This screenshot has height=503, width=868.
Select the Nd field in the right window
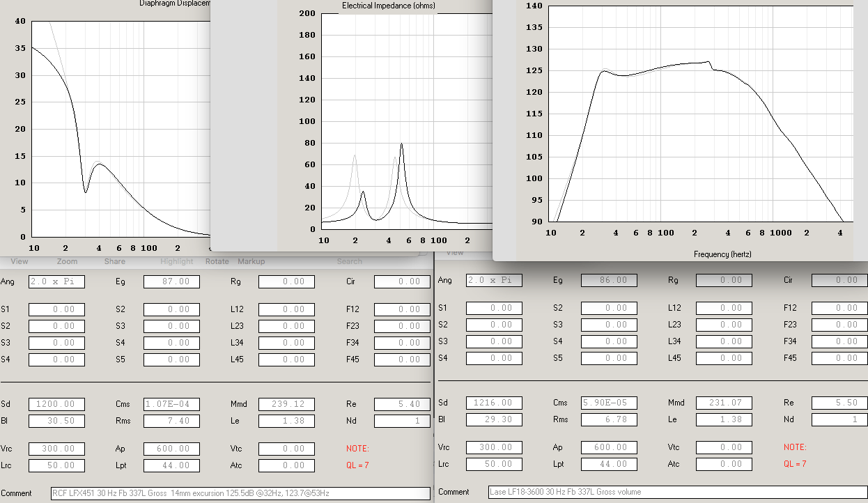pos(840,419)
